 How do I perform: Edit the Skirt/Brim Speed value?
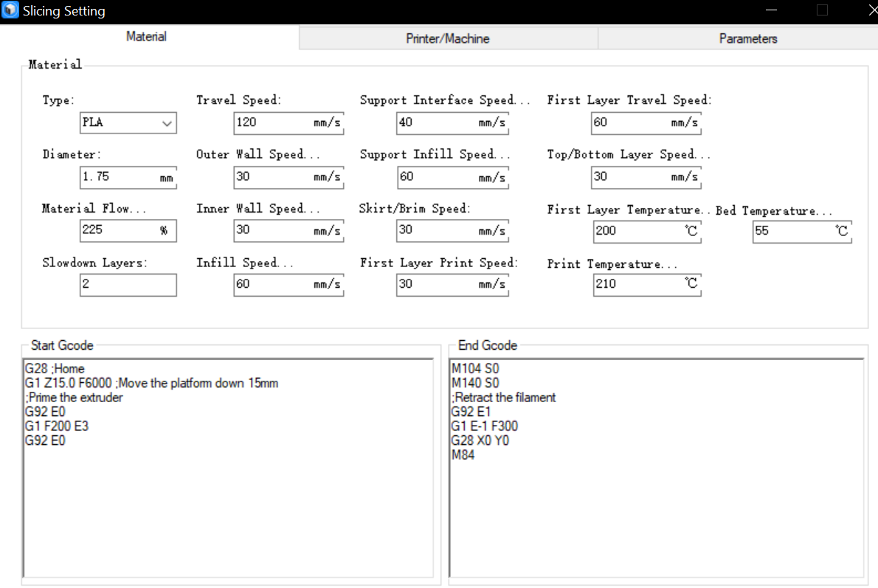coord(452,230)
